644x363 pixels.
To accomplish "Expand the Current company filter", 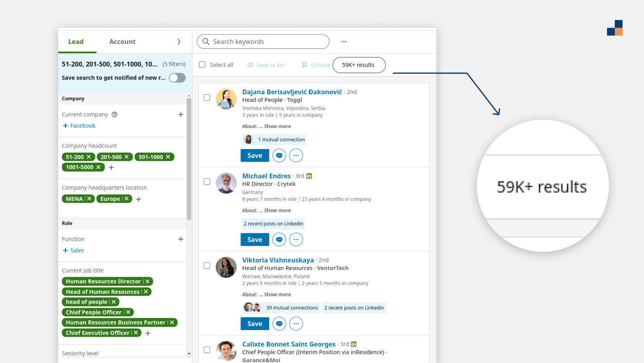I will click(x=181, y=115).
